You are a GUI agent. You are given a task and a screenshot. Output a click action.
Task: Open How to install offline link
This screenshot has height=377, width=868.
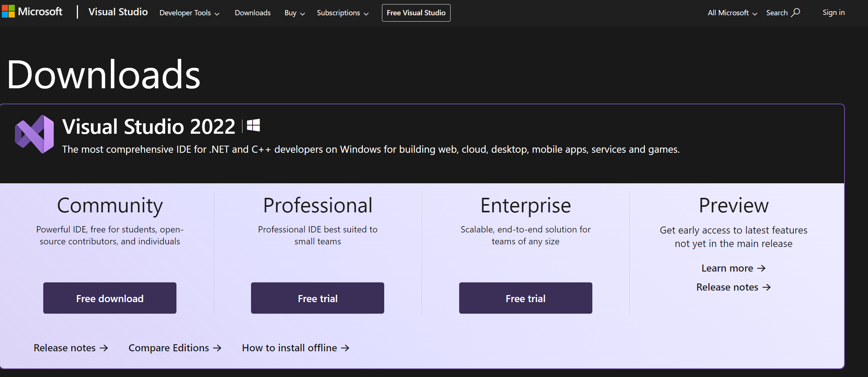click(296, 348)
